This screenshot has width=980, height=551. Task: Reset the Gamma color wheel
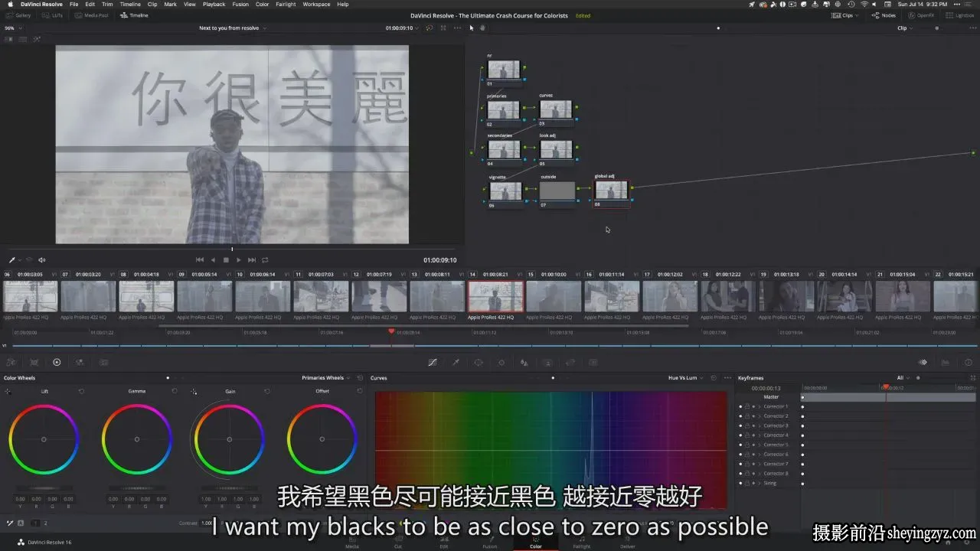(174, 391)
